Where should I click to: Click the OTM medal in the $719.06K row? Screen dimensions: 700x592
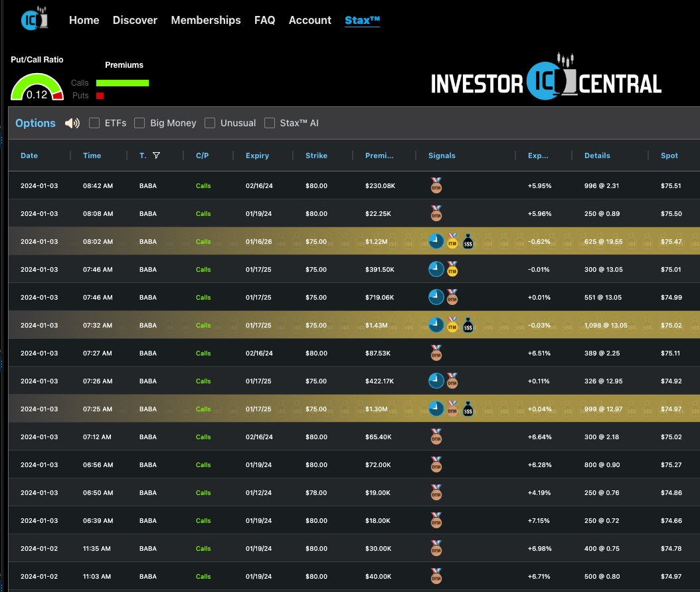point(452,297)
